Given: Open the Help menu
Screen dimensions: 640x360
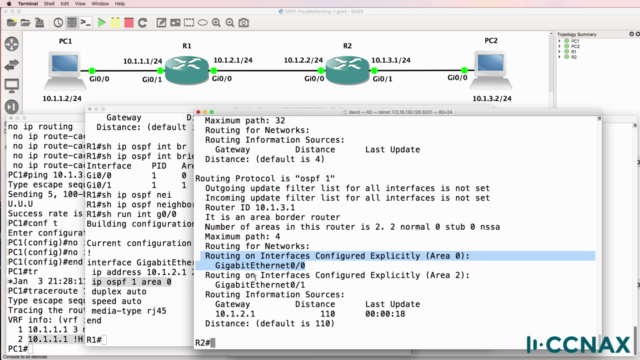Looking at the screenshot, I should click(120, 4).
